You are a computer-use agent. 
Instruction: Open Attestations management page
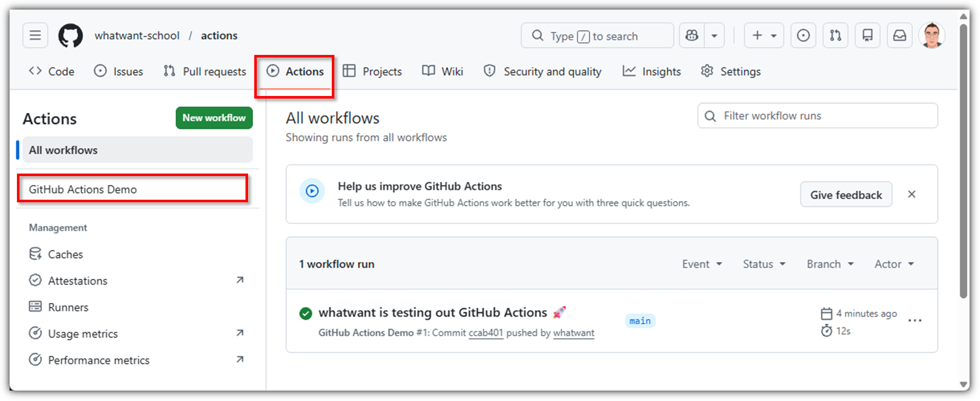pos(138,280)
